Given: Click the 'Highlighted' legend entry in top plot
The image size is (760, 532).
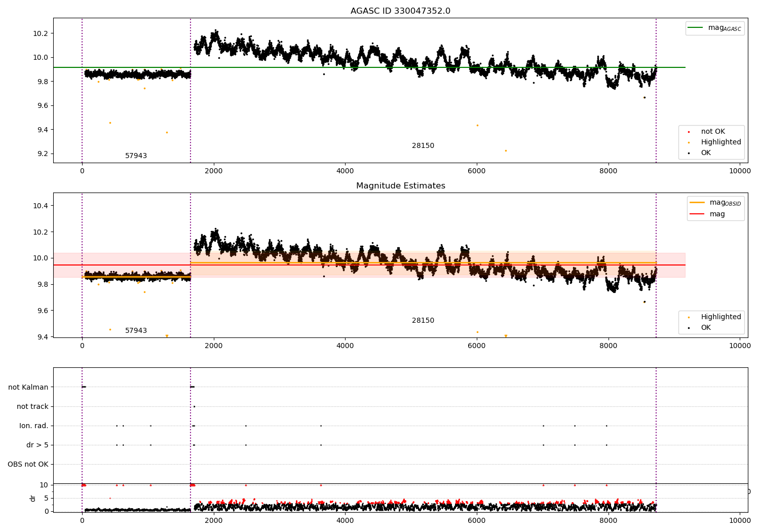Looking at the screenshot, I should click(714, 142).
